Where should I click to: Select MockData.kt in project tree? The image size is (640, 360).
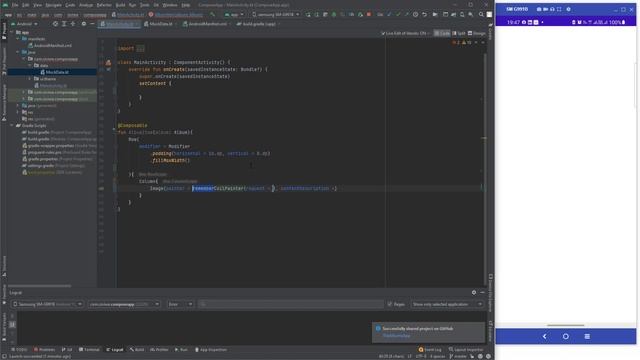[57, 72]
